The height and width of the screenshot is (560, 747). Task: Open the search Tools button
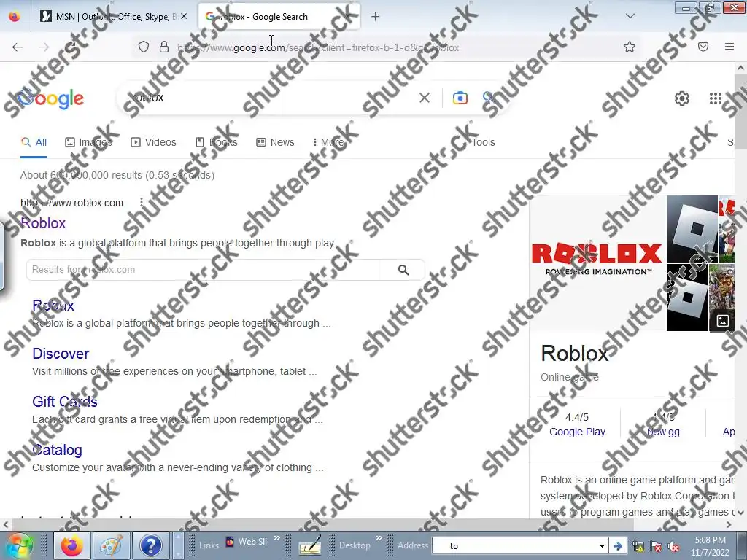tap(483, 142)
